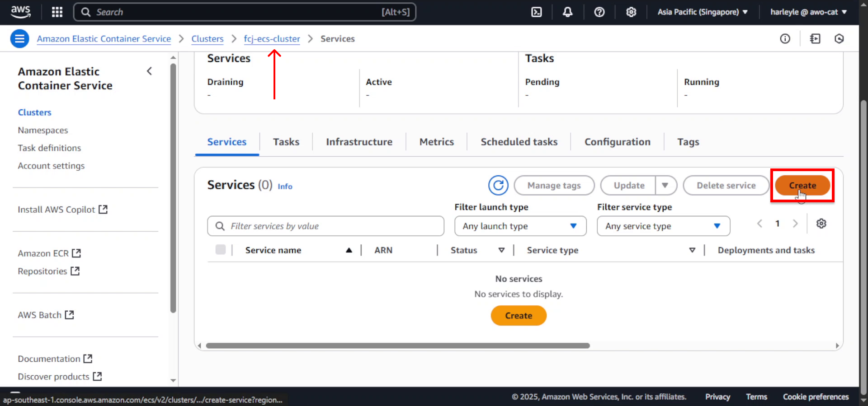This screenshot has height=406, width=868.
Task: Open the AWS home logo
Action: coord(20,12)
